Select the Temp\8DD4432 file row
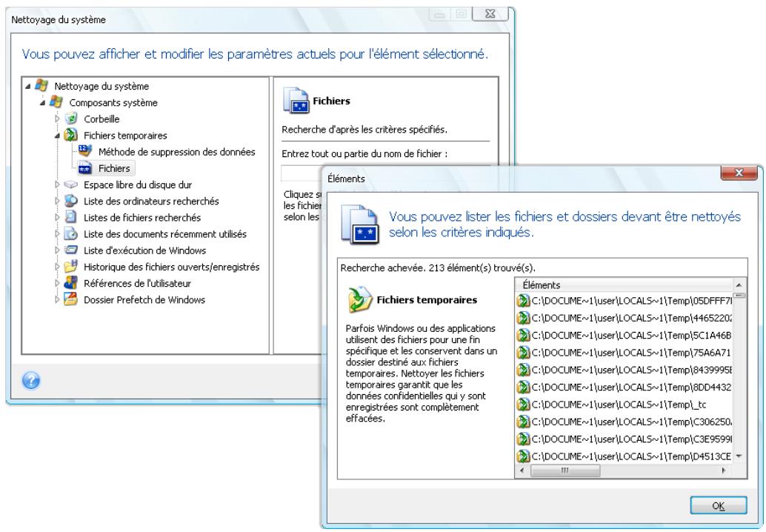The height and width of the screenshot is (532, 766). 625,388
